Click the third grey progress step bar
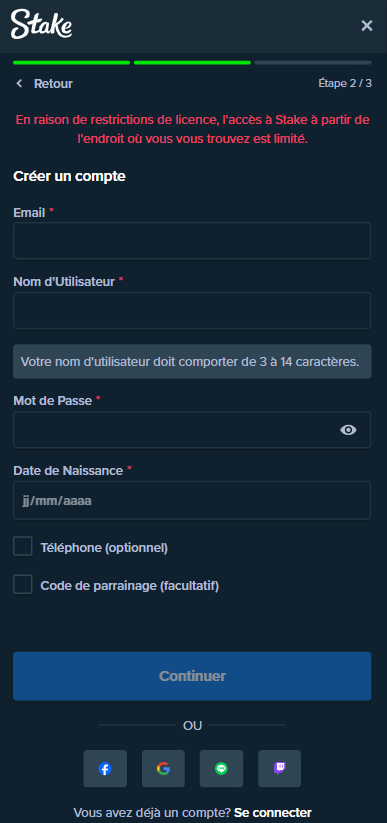 313,62
